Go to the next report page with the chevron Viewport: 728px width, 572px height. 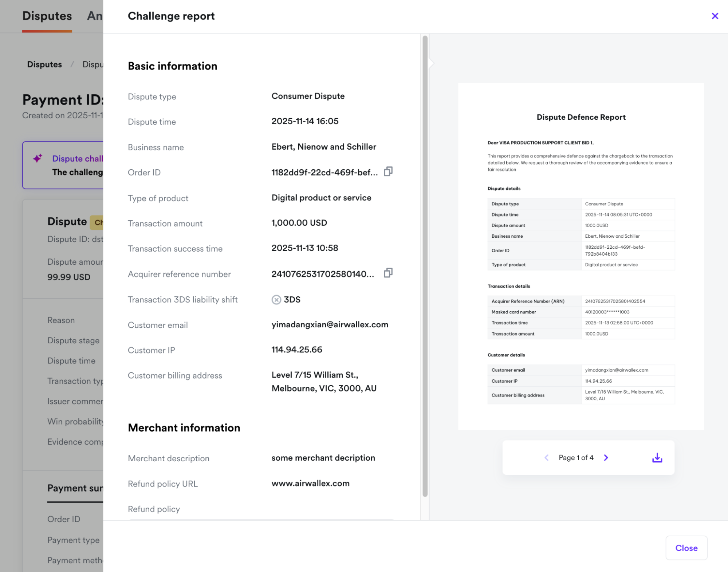[x=606, y=458]
